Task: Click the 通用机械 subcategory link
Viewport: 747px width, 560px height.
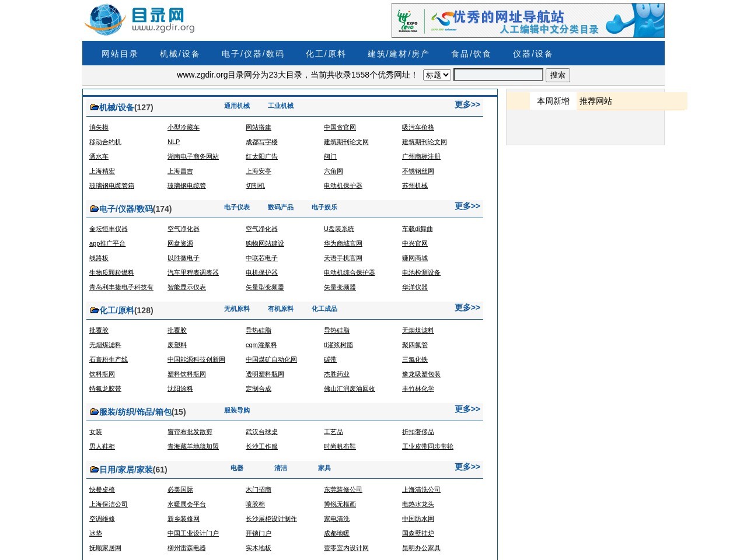Action: (236, 106)
